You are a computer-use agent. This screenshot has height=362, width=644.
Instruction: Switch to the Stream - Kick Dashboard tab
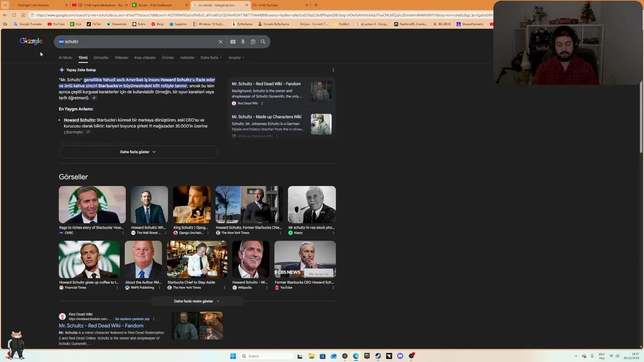coord(160,5)
